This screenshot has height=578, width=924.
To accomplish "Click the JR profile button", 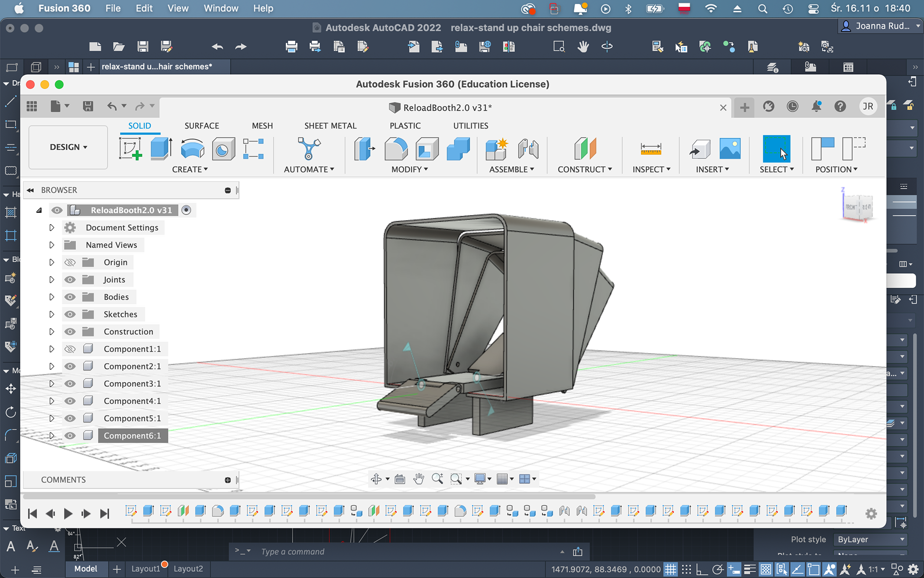I will (x=868, y=106).
